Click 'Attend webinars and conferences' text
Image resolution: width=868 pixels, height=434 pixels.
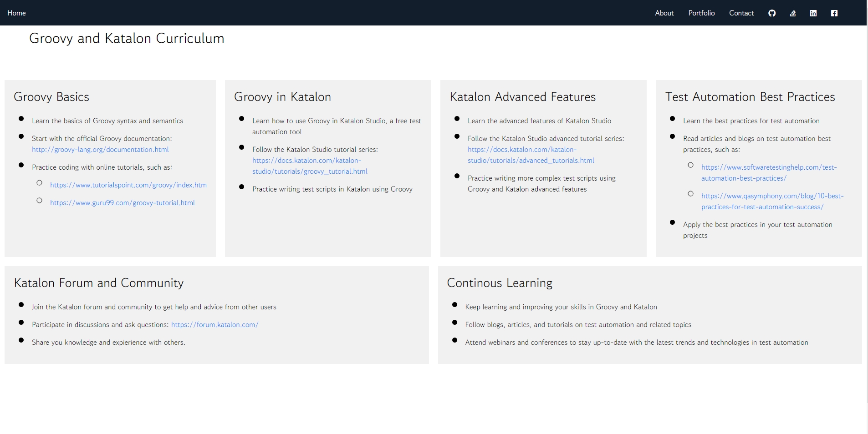637,342
